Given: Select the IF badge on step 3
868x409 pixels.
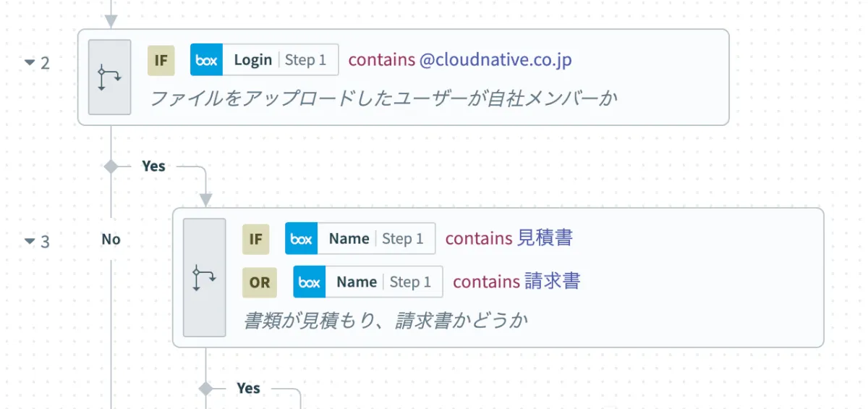Looking at the screenshot, I should [x=255, y=239].
